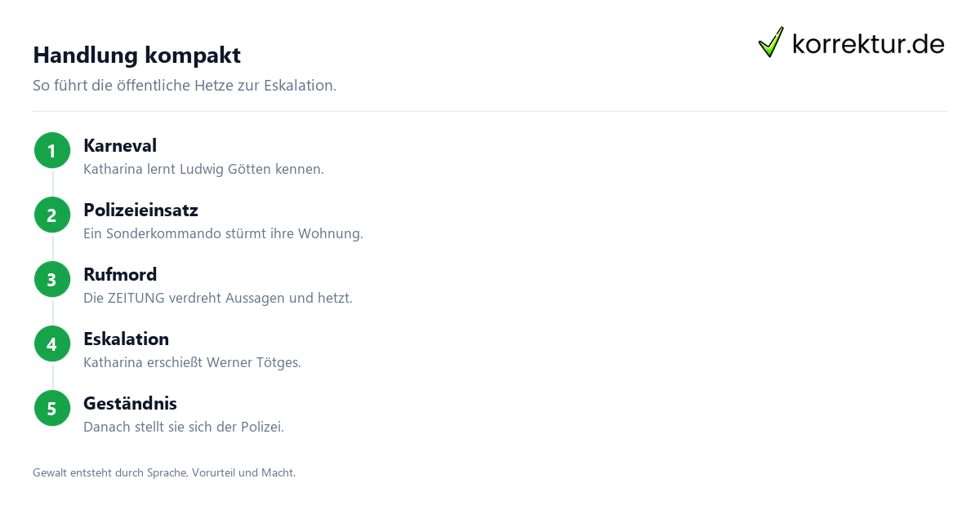The image size is (980, 514).
Task: Click the green number 4 circle
Action: click(x=52, y=344)
